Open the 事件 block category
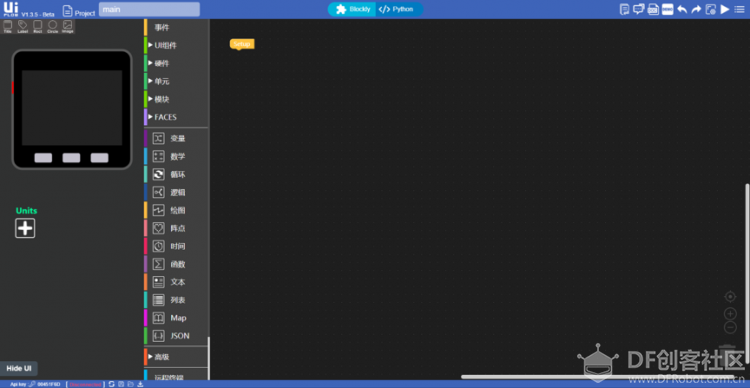The height and width of the screenshot is (388, 750). [x=176, y=27]
